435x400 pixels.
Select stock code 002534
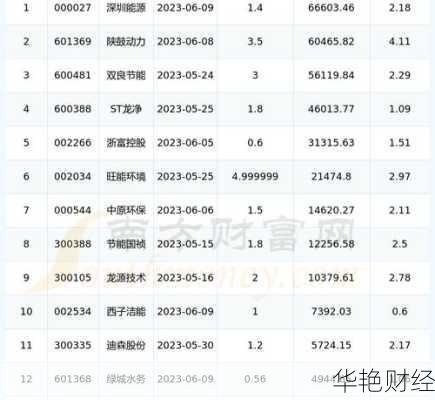click(x=73, y=312)
